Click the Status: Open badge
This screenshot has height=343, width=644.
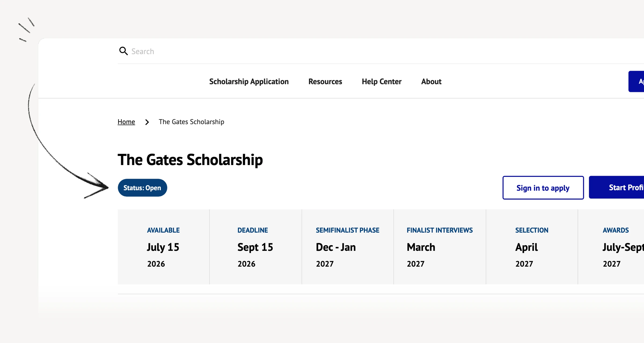coord(142,188)
